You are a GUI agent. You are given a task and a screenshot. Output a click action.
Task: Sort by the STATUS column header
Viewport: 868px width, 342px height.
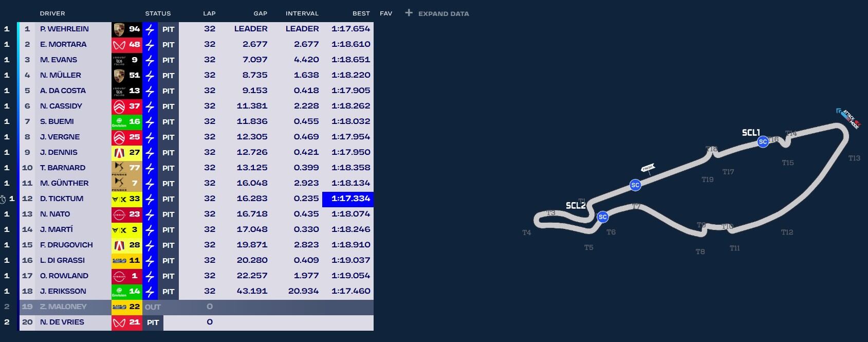[x=158, y=13]
